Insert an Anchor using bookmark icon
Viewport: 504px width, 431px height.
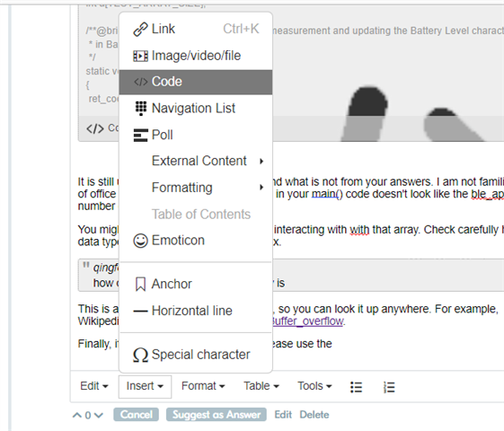click(x=140, y=285)
